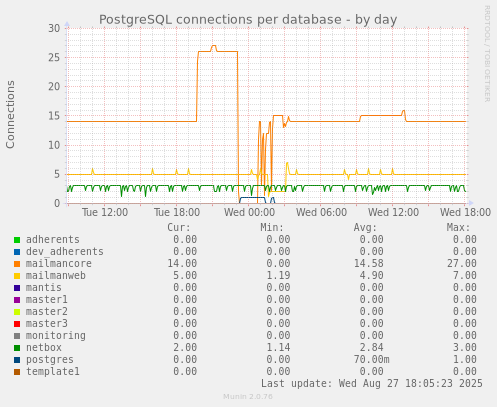Click the adherents legend color swatch

pos(17,240)
